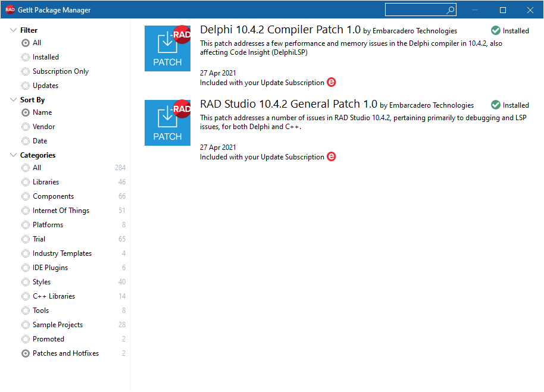The width and height of the screenshot is (544, 392).
Task: Click the search magnifier icon
Action: 451,10
